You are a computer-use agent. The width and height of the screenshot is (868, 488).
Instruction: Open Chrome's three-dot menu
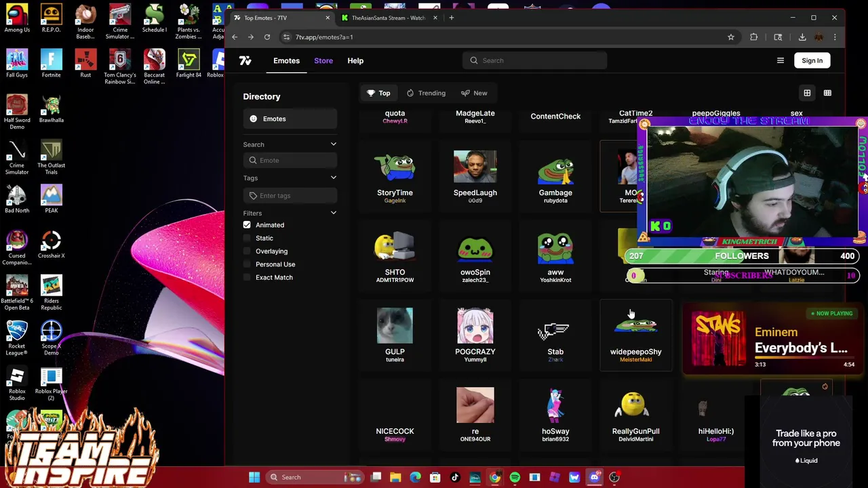(835, 37)
